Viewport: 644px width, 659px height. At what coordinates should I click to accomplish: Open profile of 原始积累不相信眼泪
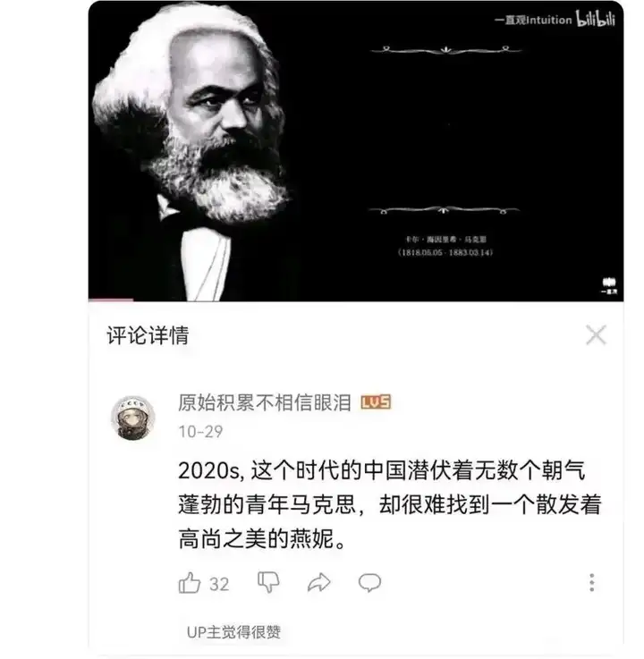[x=265, y=402]
